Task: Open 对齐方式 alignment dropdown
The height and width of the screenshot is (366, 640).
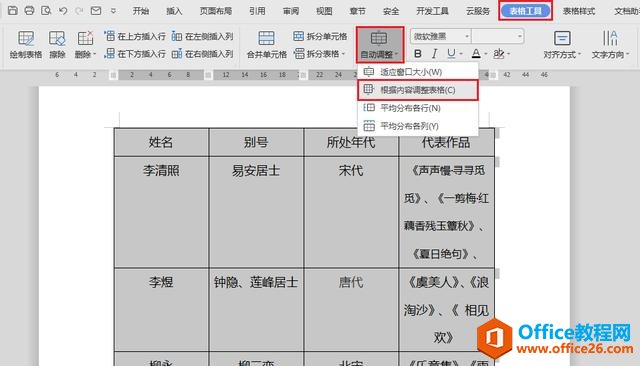Action: click(562, 45)
